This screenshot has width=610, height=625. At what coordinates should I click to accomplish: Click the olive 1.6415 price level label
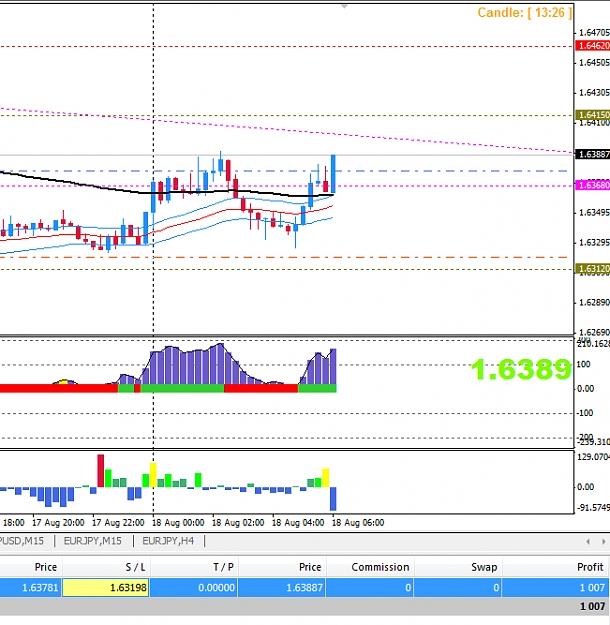[593, 115]
